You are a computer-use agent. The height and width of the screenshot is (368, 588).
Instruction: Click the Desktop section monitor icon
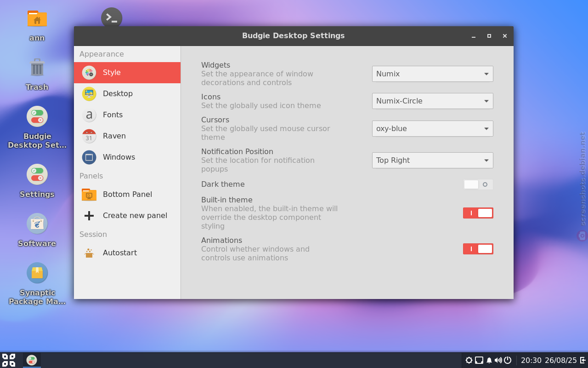tap(89, 94)
